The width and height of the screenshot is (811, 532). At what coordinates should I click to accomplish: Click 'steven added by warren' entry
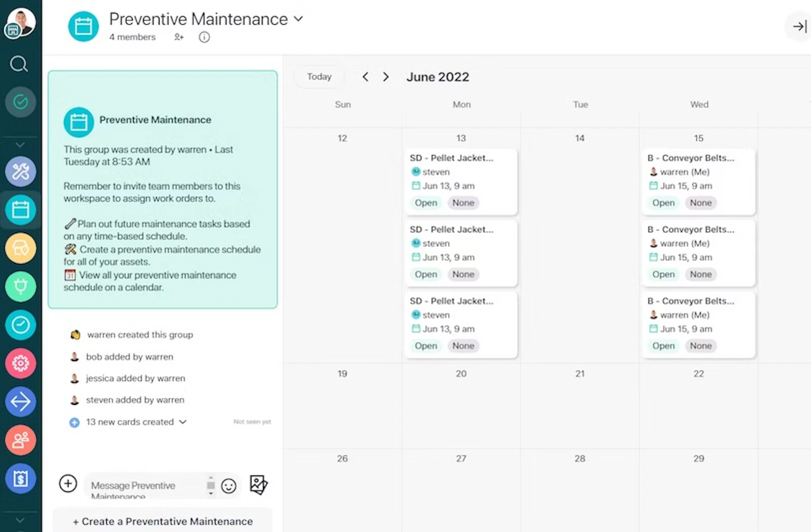[x=135, y=400]
